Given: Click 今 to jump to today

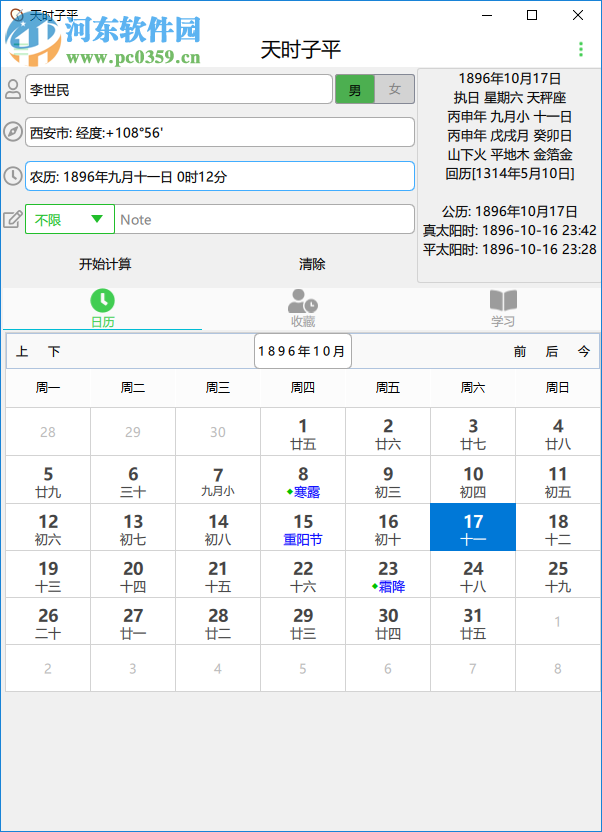Looking at the screenshot, I should click(583, 351).
